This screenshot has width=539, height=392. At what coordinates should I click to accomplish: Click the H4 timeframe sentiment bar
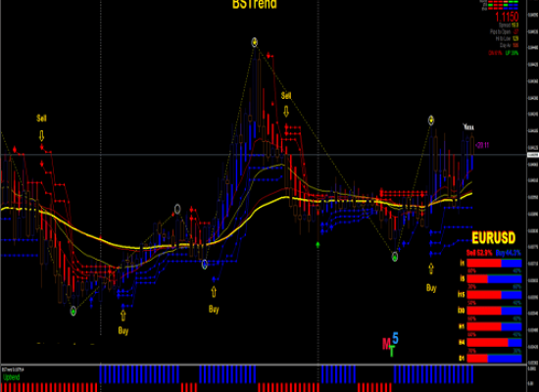[x=494, y=342]
